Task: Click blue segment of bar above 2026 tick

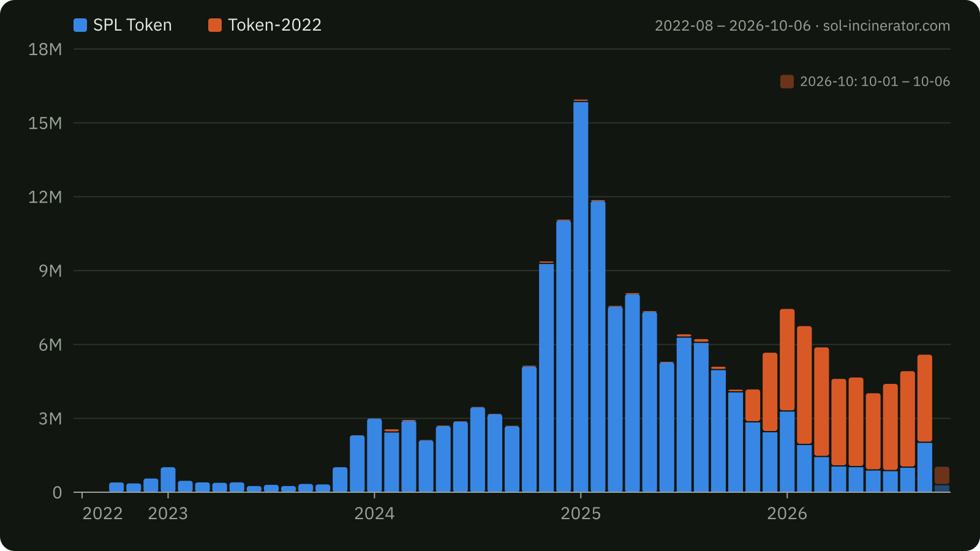Action: point(787,452)
